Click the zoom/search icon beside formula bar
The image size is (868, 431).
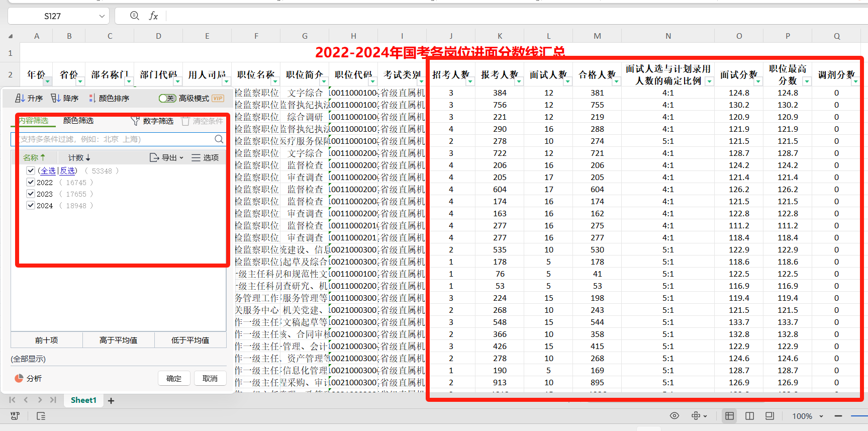point(135,16)
